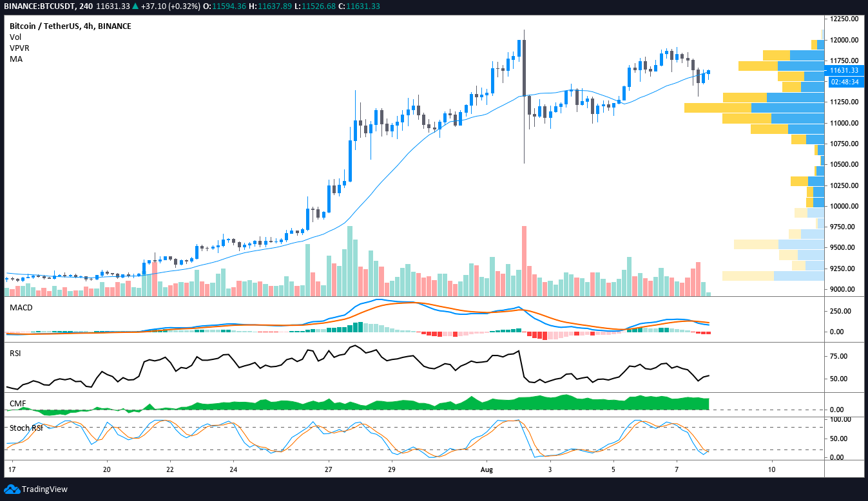Viewport: 868px width, 501px height.
Task: Select the Bitcoin / TetherUS, 4h, BINANCE title
Action: (x=70, y=26)
